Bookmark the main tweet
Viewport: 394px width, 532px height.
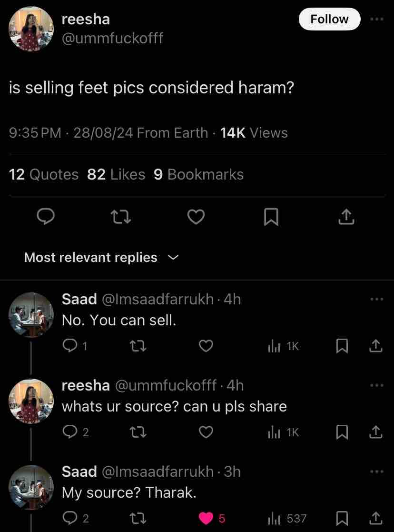tap(271, 217)
